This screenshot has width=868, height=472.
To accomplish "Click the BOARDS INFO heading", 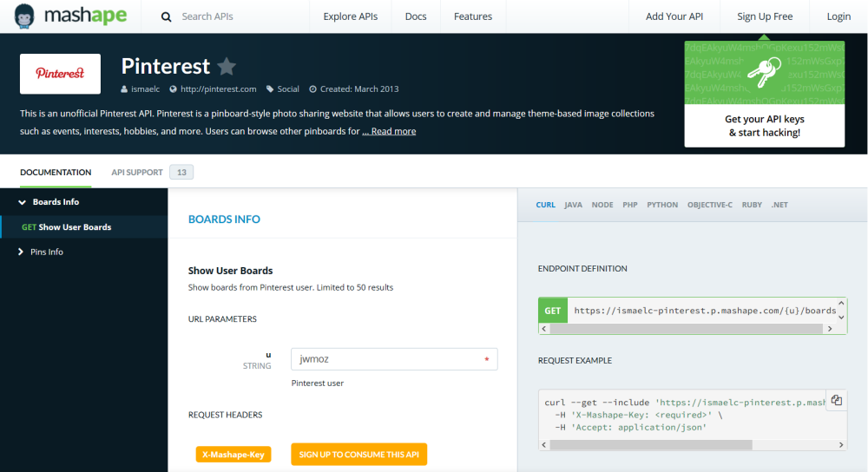I will coord(224,220).
